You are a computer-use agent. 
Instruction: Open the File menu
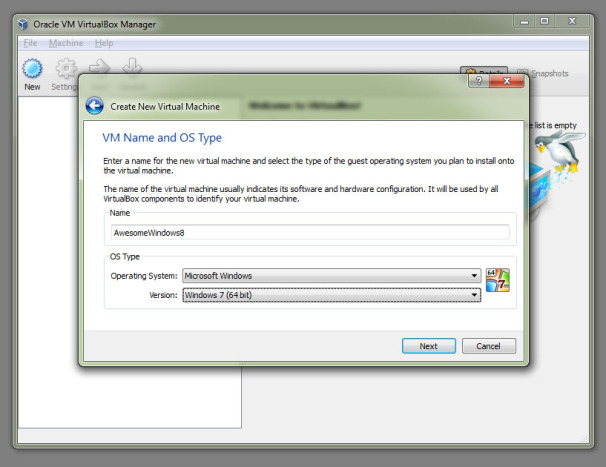pos(30,43)
